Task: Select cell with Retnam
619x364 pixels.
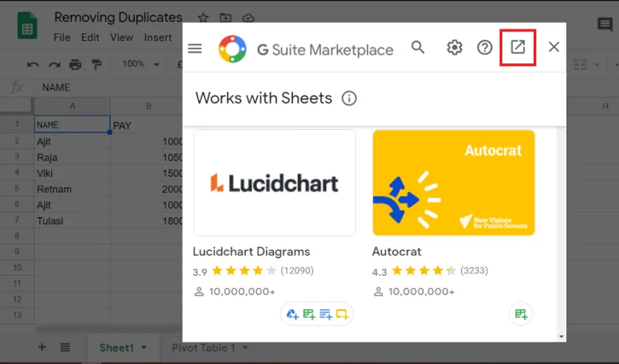Action: pos(72,189)
